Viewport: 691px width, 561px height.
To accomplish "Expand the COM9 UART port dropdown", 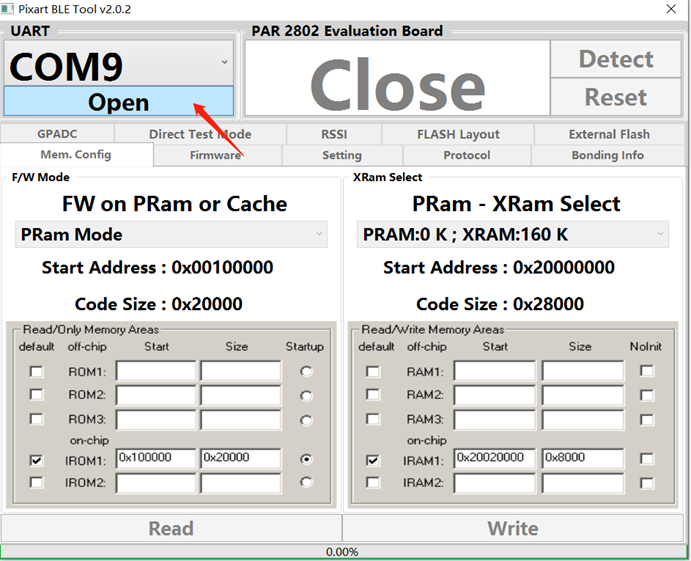I will (119, 63).
